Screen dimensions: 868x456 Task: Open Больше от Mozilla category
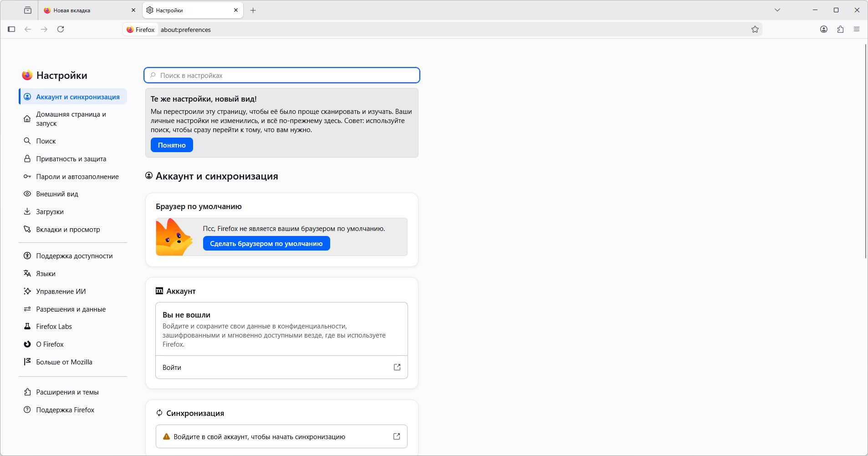(x=73, y=362)
